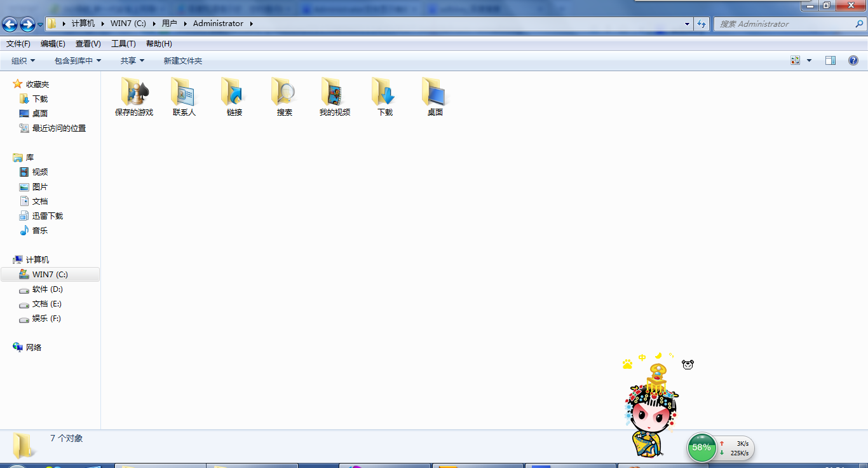The image size is (868, 468).
Task: Select drive WIN7 (C:) in sidebar
Action: click(50, 274)
